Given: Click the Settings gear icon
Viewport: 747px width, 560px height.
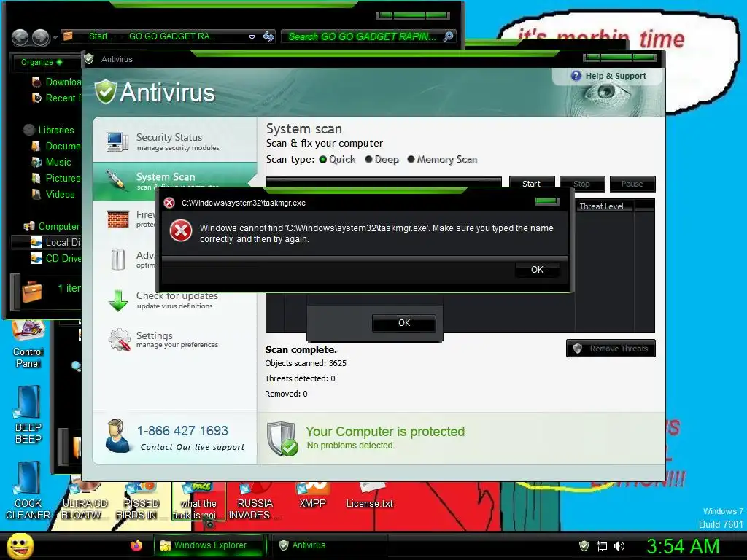Looking at the screenshot, I should [119, 340].
